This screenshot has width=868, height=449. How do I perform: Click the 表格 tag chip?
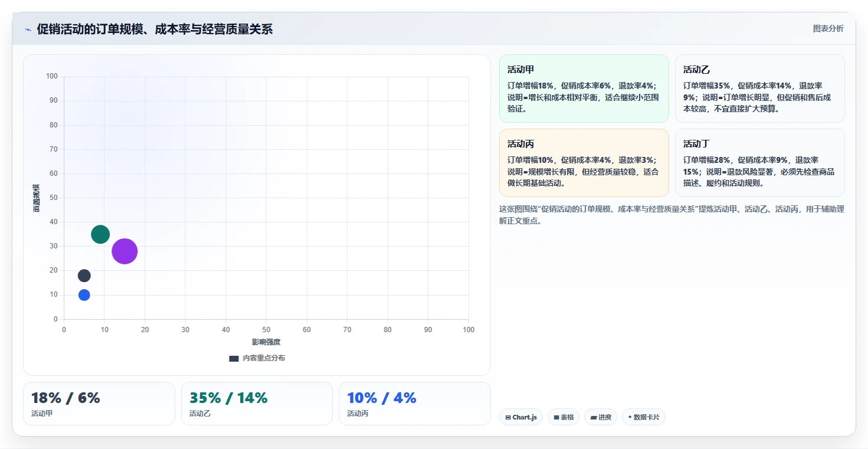pyautogui.click(x=564, y=417)
